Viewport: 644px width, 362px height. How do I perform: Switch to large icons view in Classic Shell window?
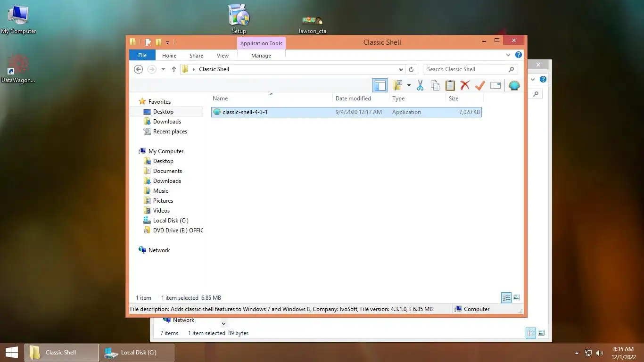[517, 297]
